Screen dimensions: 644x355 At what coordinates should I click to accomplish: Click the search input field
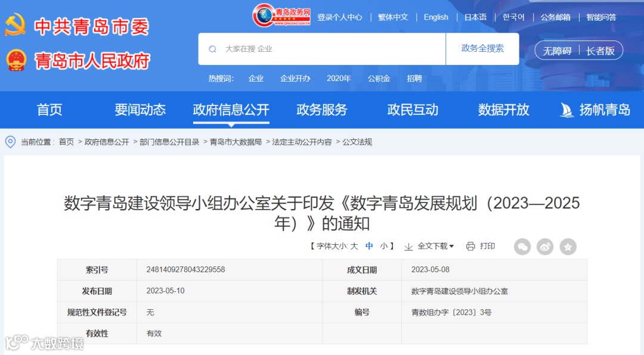point(322,49)
